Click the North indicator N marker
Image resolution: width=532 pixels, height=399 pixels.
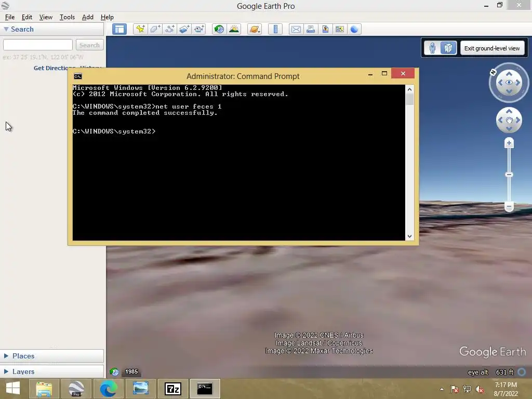494,72
